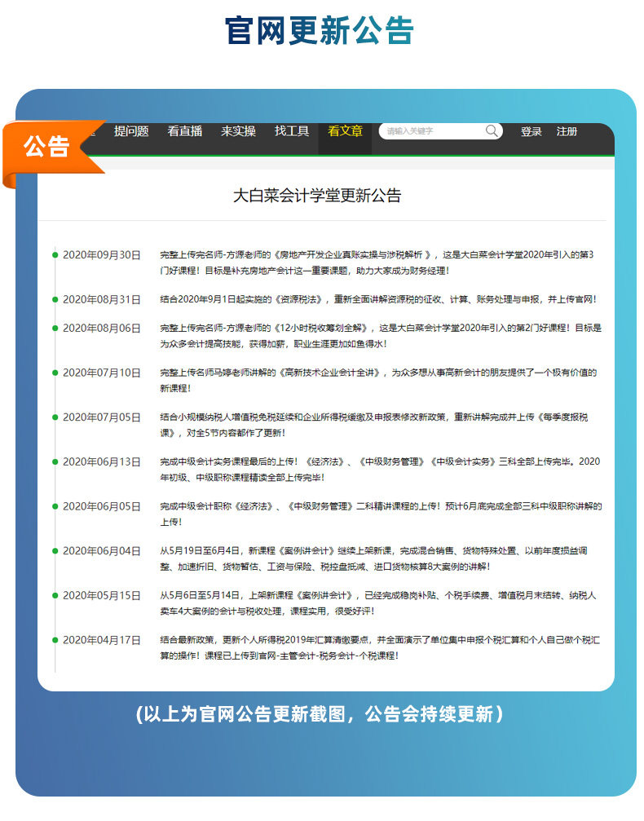Click the 注册 register link
The image size is (644, 821).
(567, 131)
